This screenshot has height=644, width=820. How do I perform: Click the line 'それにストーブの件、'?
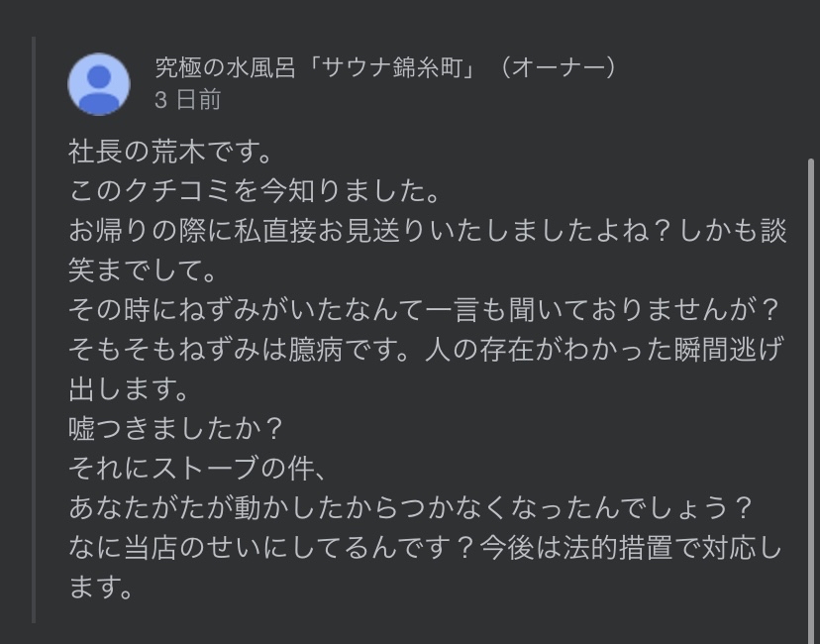point(198,469)
